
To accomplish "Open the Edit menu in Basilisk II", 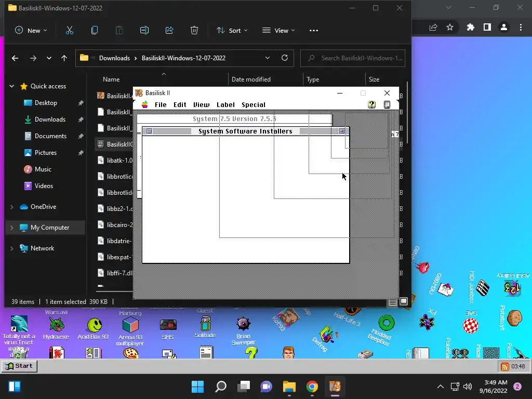I will 180,104.
